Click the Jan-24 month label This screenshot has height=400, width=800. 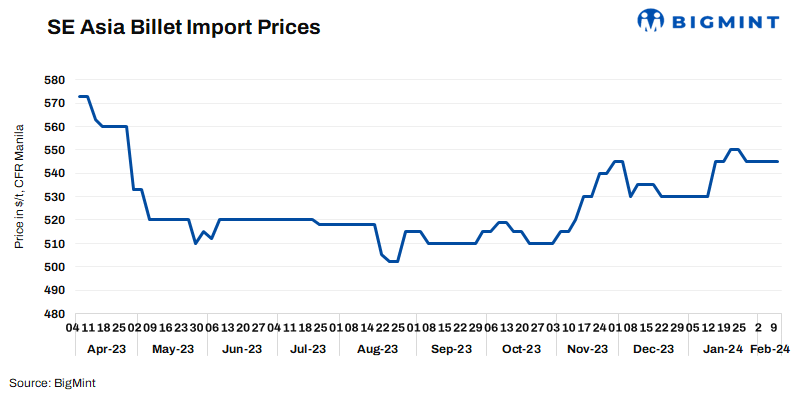(723, 349)
